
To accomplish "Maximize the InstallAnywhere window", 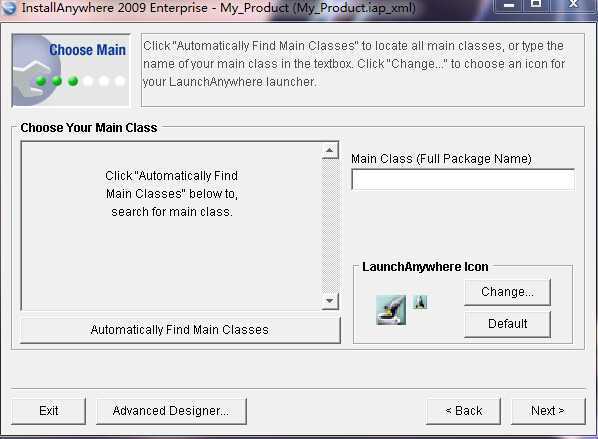I will 536,5.
